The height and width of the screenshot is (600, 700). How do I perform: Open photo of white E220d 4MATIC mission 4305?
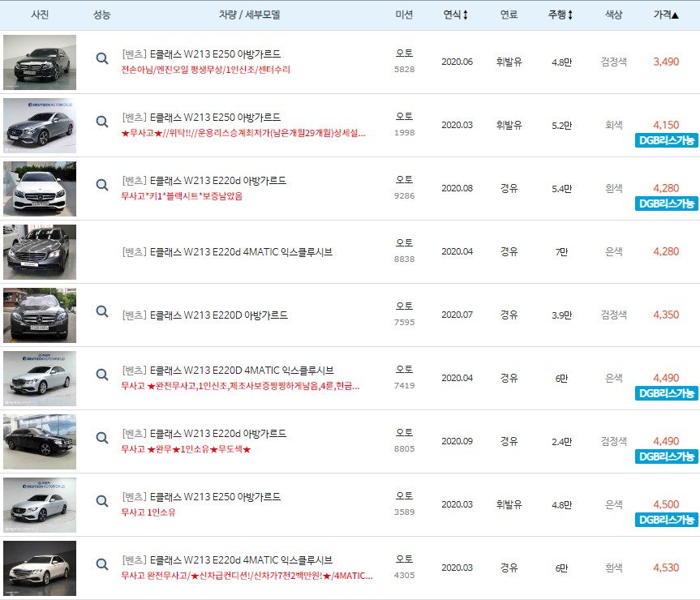pos(40,568)
